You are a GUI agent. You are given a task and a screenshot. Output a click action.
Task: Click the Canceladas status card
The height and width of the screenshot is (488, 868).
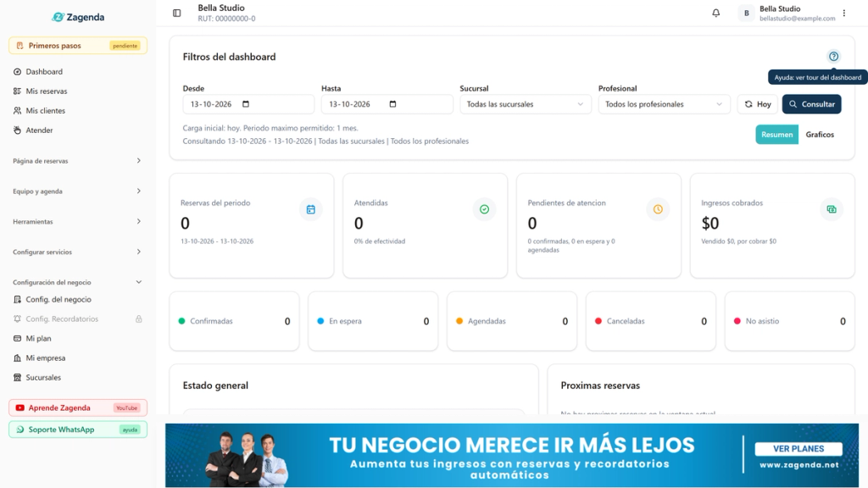pos(651,321)
